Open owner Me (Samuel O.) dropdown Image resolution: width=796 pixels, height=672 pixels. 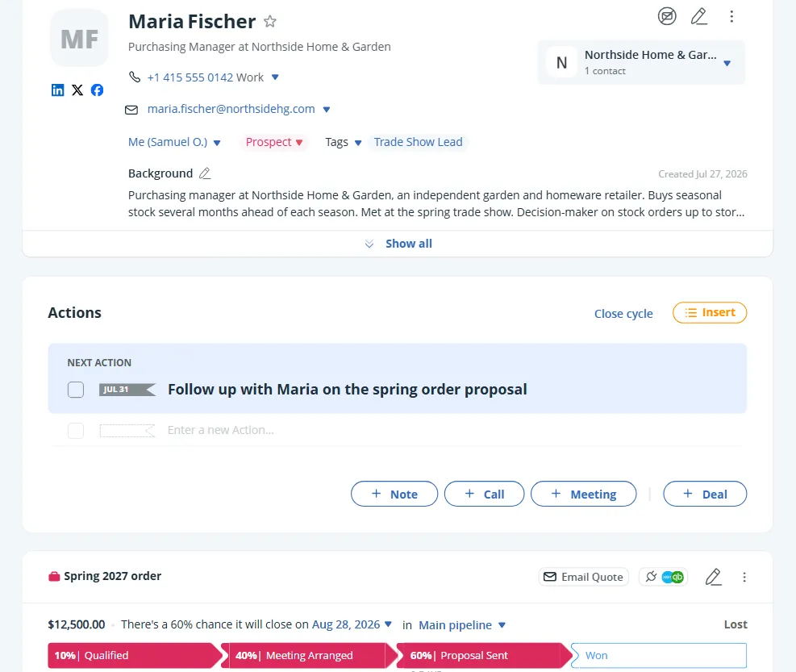tap(174, 142)
